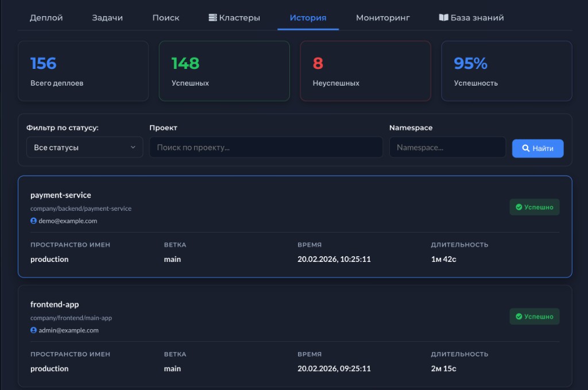Select the 8 Неуспешных stats card
This screenshot has height=390, width=588.
click(365, 71)
